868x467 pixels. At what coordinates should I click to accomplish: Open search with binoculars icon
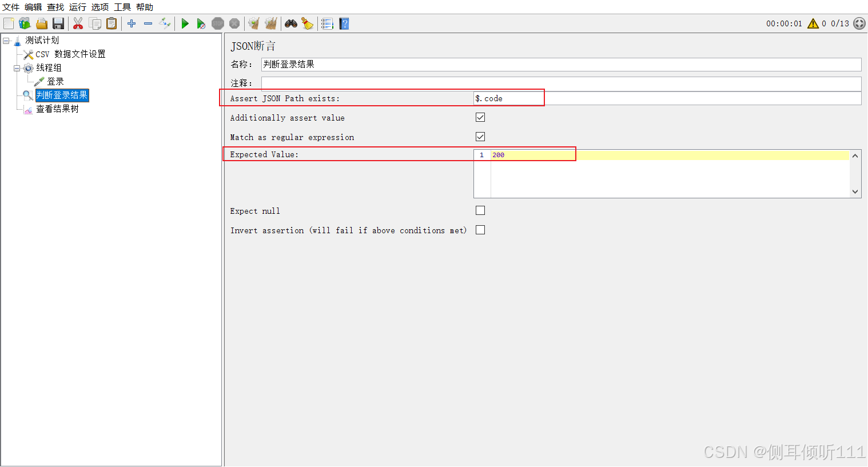(291, 23)
